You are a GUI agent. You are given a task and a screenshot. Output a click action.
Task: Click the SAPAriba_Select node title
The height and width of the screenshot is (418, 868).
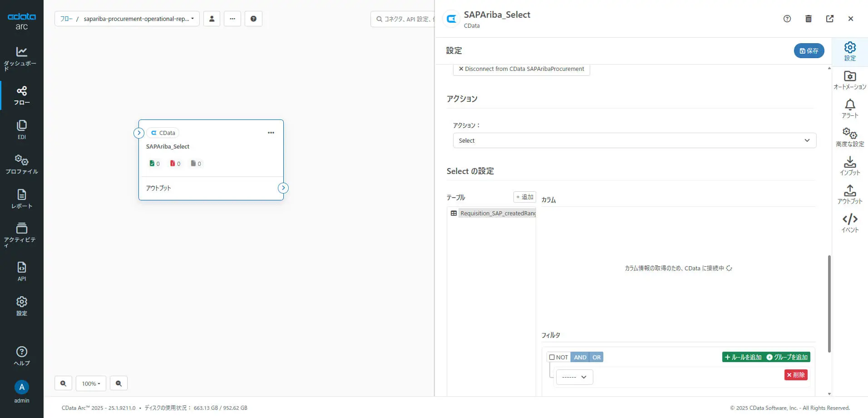pos(168,147)
